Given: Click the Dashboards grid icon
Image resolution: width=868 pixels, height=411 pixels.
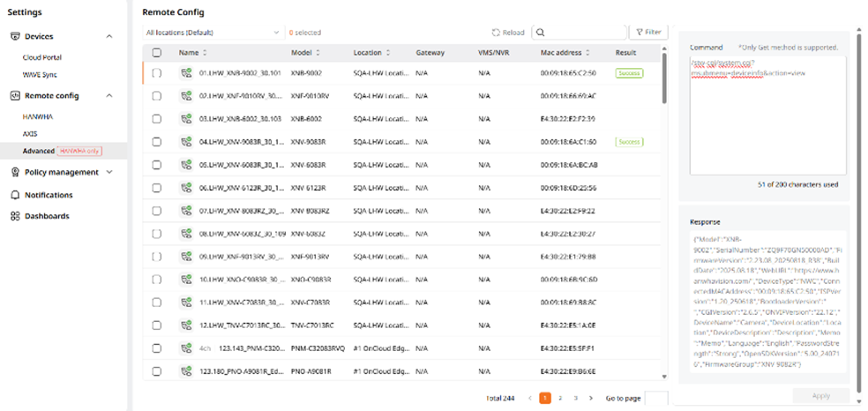Looking at the screenshot, I should pyautogui.click(x=15, y=216).
